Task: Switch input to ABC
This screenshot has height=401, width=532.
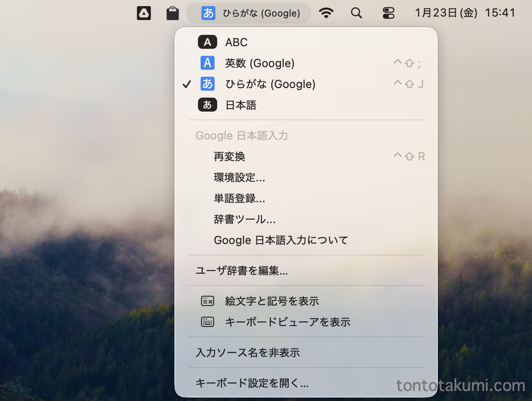Action: point(236,42)
